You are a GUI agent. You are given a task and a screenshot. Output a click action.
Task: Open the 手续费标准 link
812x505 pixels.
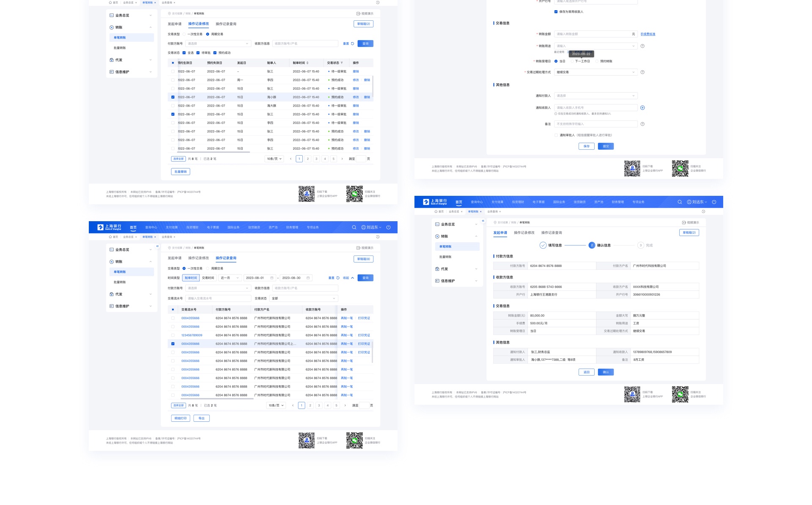point(647,34)
